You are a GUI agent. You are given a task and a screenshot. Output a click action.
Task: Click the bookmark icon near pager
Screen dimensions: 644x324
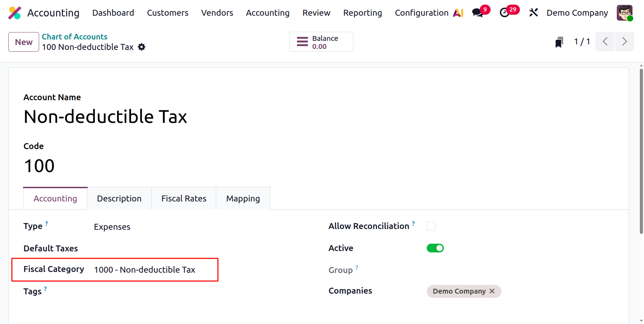[559, 42]
